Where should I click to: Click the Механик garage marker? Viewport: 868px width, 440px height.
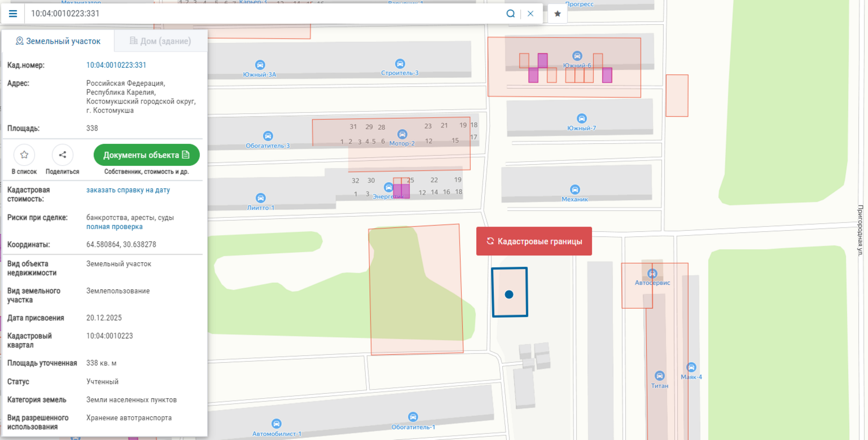pos(574,190)
